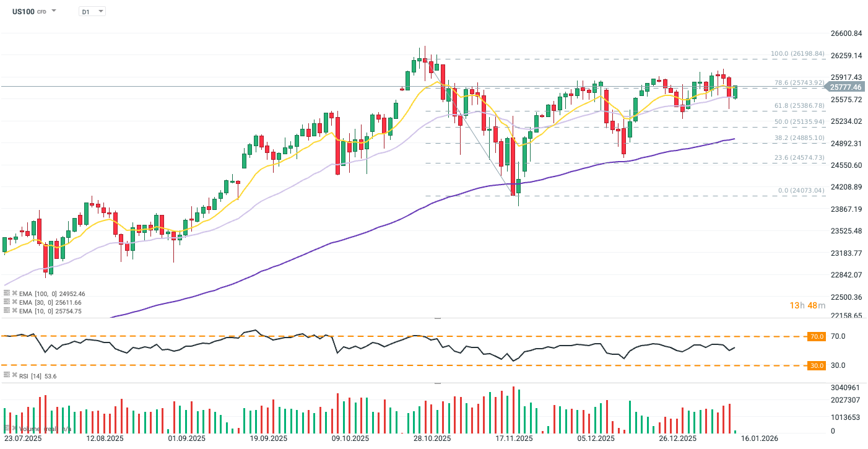Open settings icon for EMA 10 indicator

pyautogui.click(x=7, y=311)
